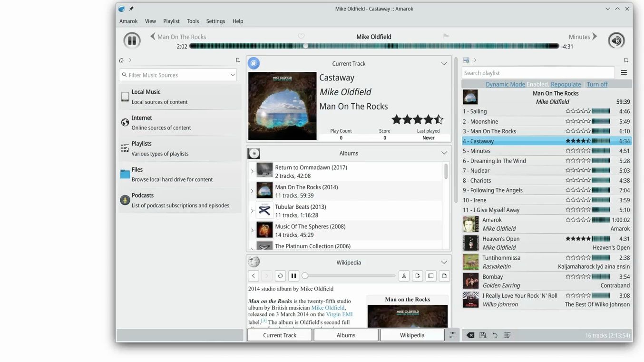This screenshot has width=644, height=362.
Task: Jump to the Albums applet button
Action: 346,335
